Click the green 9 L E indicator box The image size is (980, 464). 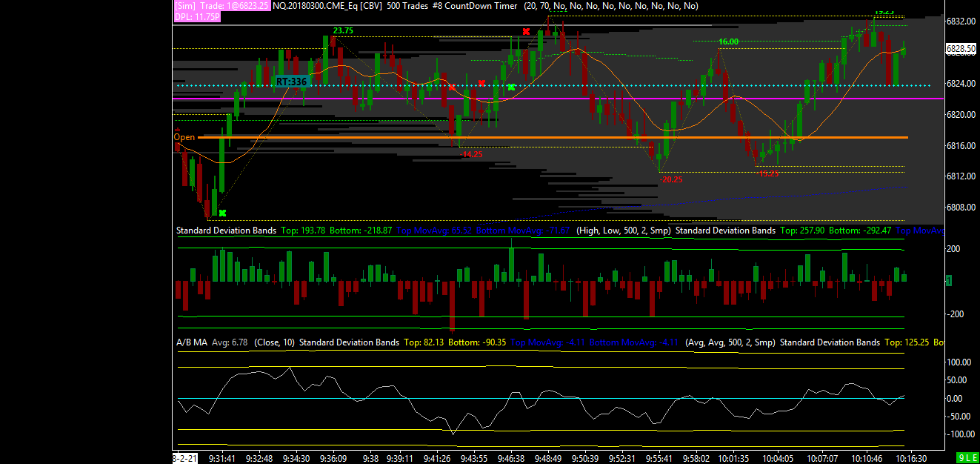967,458
